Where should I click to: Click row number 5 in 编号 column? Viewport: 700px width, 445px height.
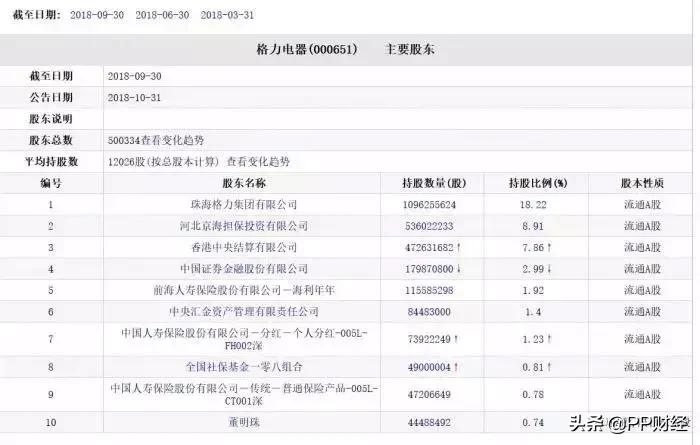point(51,291)
